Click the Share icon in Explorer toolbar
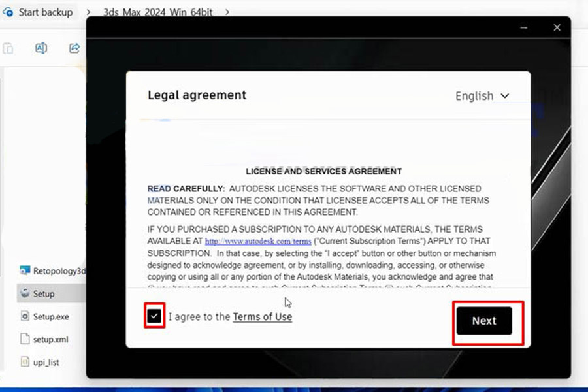 [74, 48]
